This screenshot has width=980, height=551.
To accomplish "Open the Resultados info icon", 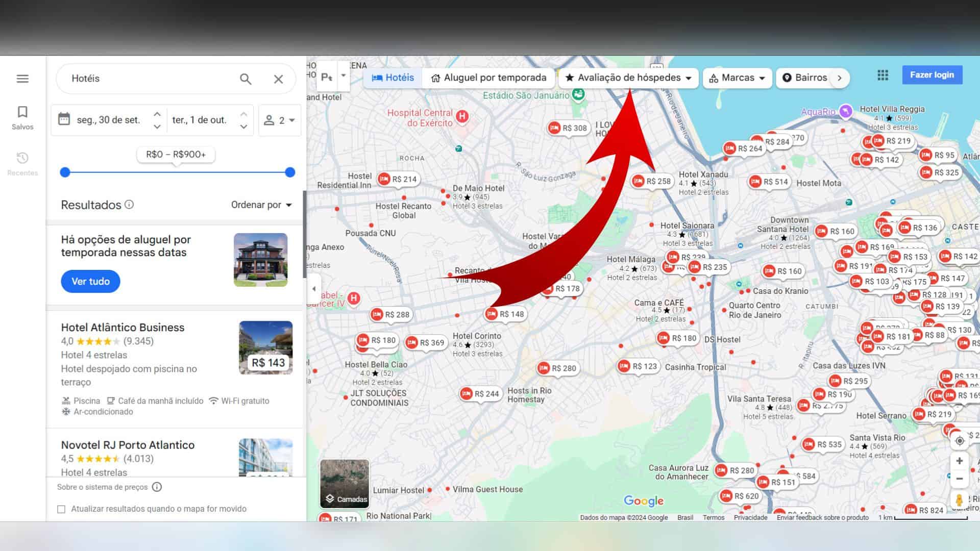I will coord(129,205).
